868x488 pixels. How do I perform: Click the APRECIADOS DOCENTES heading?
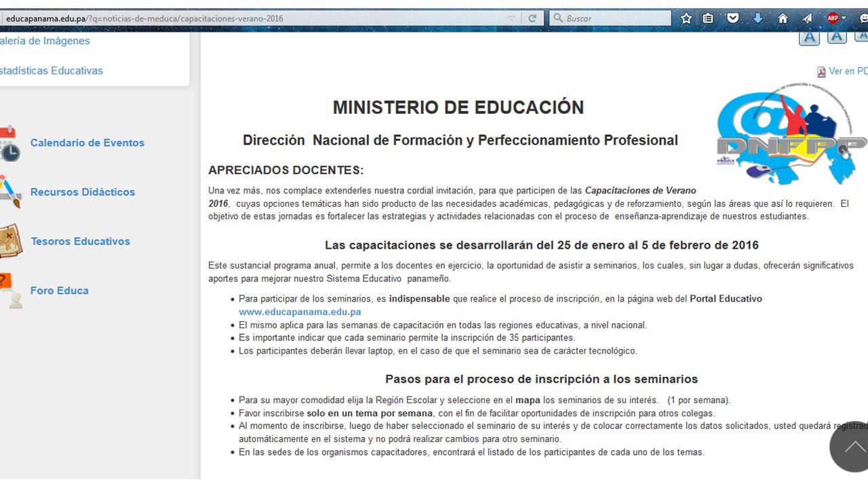286,170
